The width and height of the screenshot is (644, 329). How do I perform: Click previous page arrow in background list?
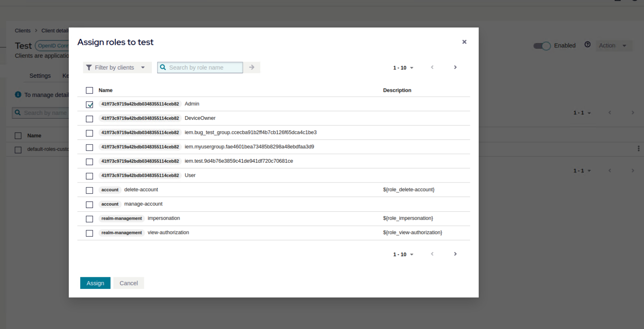[610, 112]
